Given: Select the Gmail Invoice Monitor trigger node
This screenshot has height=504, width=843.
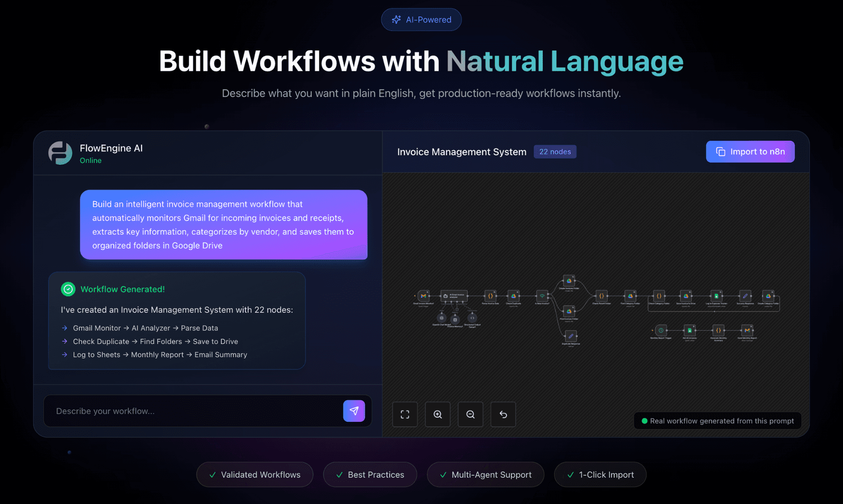Looking at the screenshot, I should pos(424,296).
